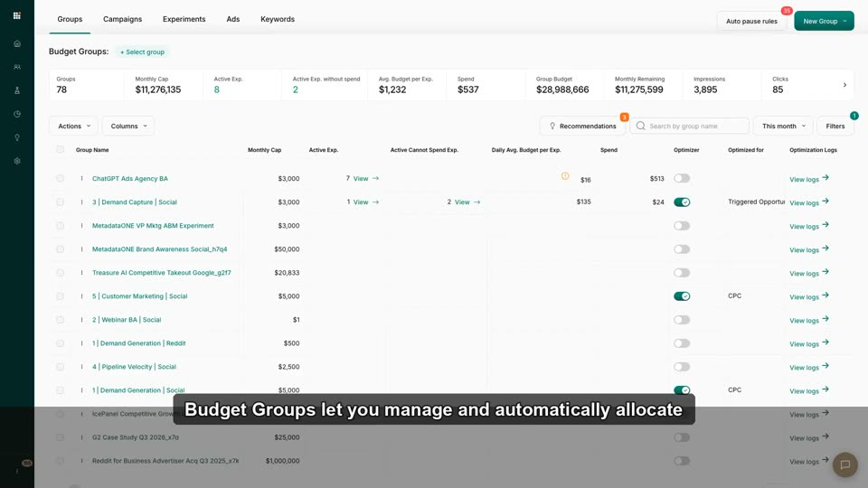
Task: Open the reports pie chart icon in sidebar
Action: click(x=17, y=114)
